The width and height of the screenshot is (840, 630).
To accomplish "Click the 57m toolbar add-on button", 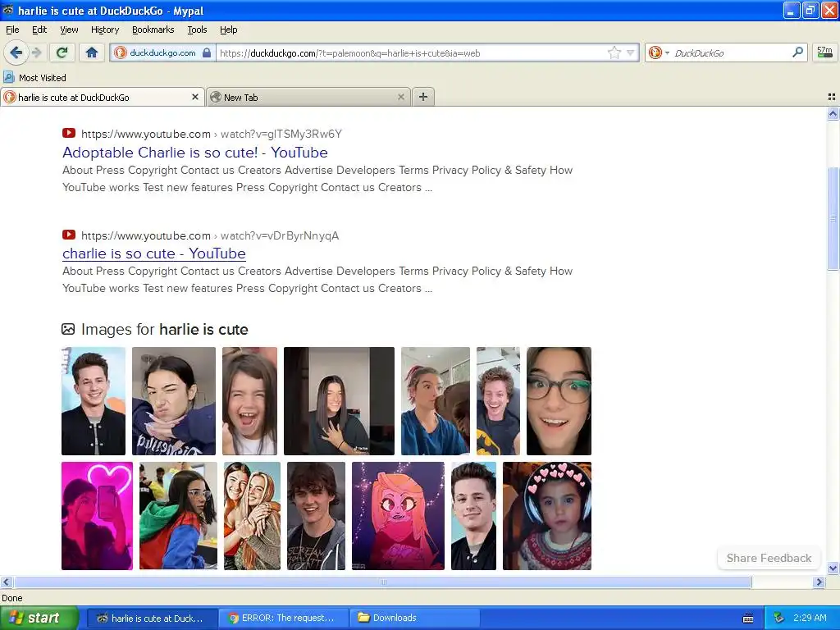I will (x=824, y=52).
